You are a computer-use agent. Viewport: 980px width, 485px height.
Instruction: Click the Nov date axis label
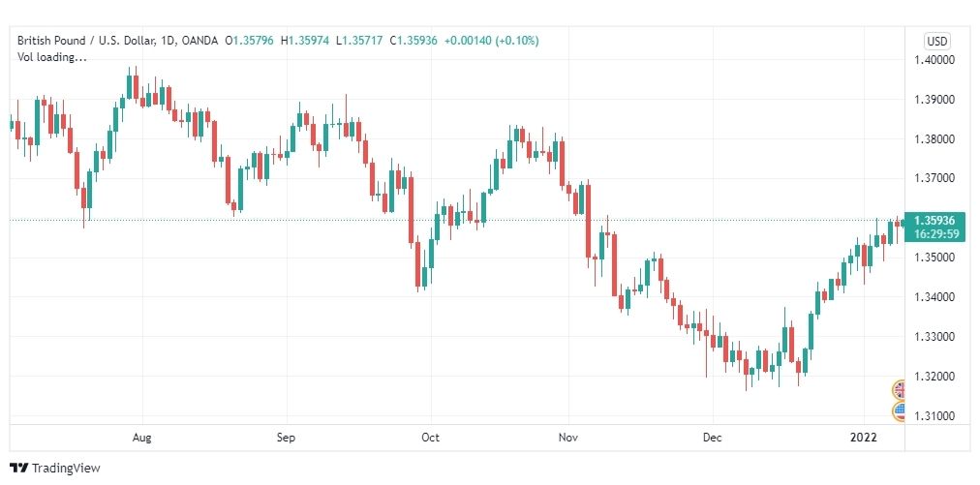pos(568,438)
